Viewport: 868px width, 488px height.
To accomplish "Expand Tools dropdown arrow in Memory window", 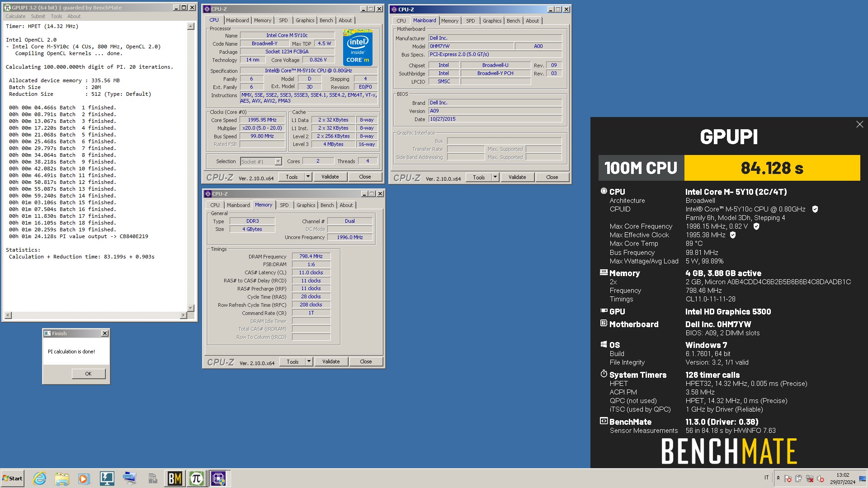I will pyautogui.click(x=309, y=361).
